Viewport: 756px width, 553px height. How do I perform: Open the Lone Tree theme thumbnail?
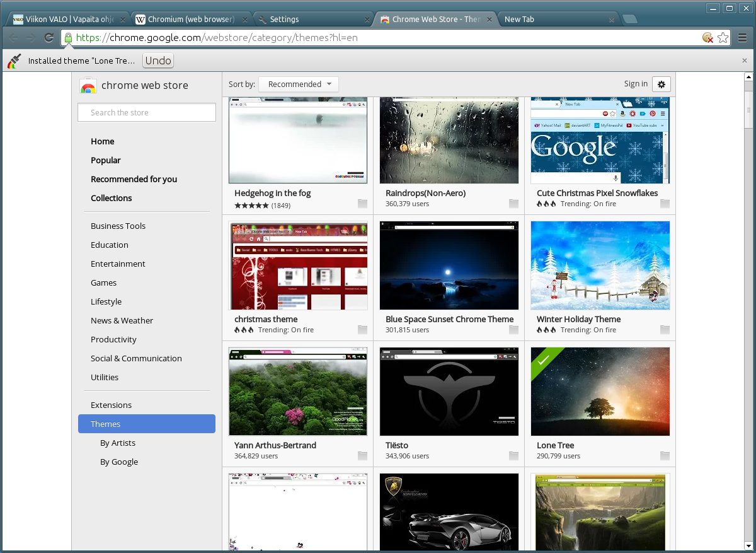[x=600, y=392]
